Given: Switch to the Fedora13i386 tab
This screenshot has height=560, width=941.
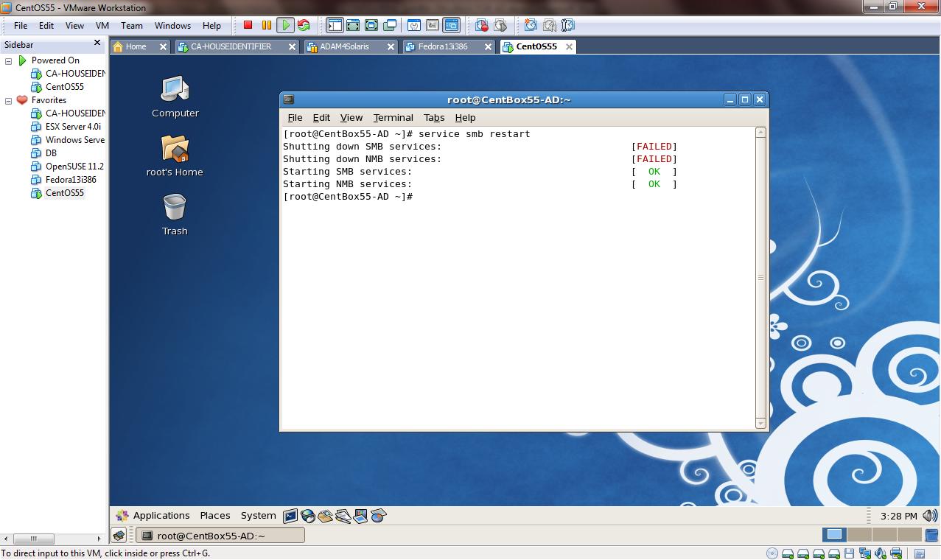Looking at the screenshot, I should 443,46.
